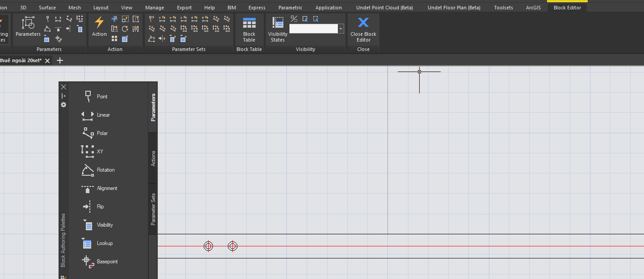Click the Make Invisible icon

(x=316, y=19)
